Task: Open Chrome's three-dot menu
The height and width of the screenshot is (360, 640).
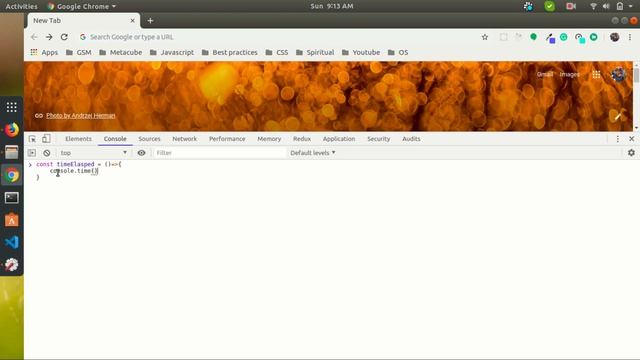Action: coord(630,37)
